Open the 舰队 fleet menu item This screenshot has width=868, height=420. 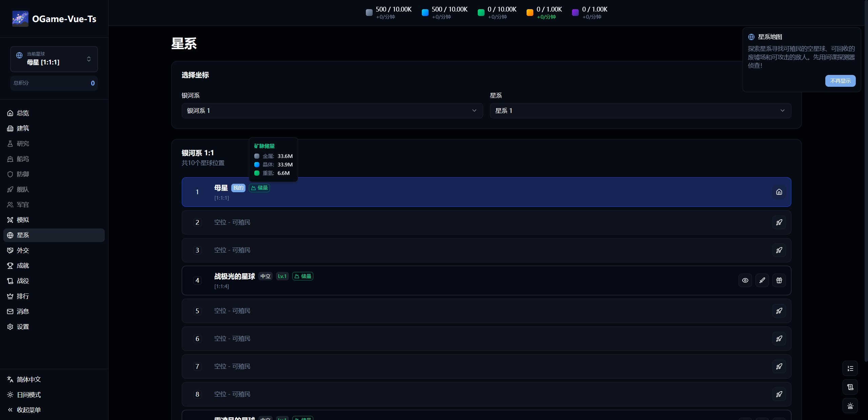(x=23, y=189)
